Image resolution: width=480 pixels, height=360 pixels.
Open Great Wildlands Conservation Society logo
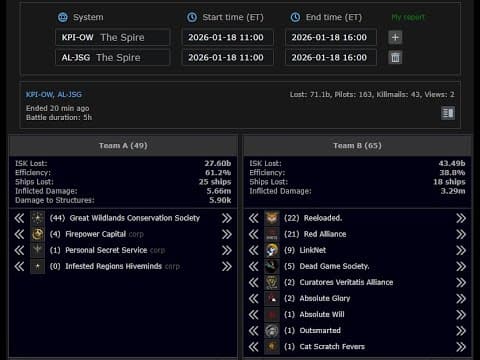(38, 218)
